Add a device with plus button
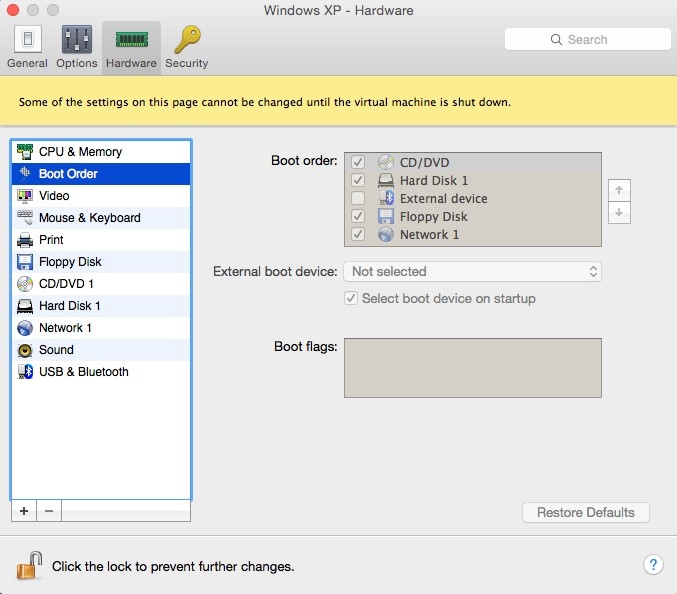This screenshot has width=677, height=594. (24, 511)
